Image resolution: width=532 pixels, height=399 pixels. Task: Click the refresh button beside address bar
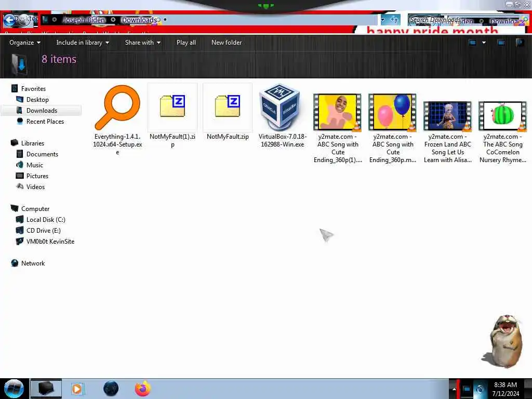click(394, 20)
